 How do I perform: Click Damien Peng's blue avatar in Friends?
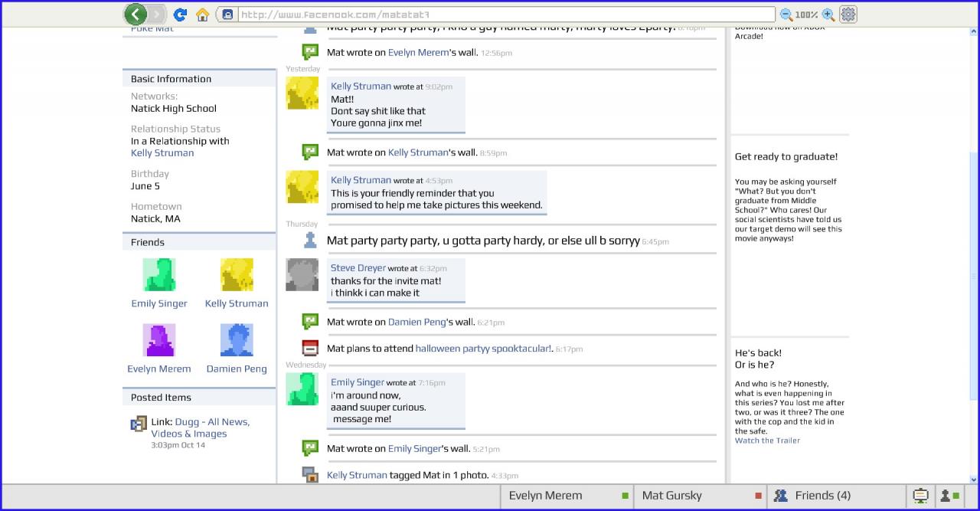[x=237, y=339]
